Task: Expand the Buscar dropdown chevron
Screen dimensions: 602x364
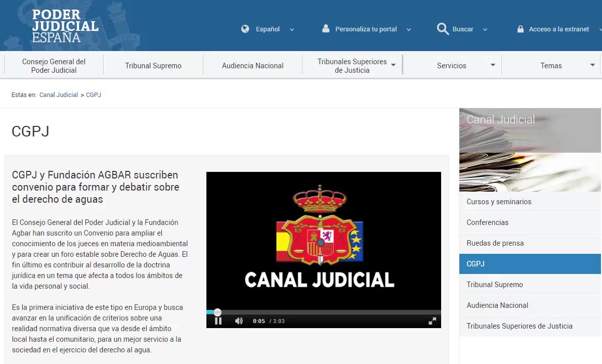Action: [485, 29]
